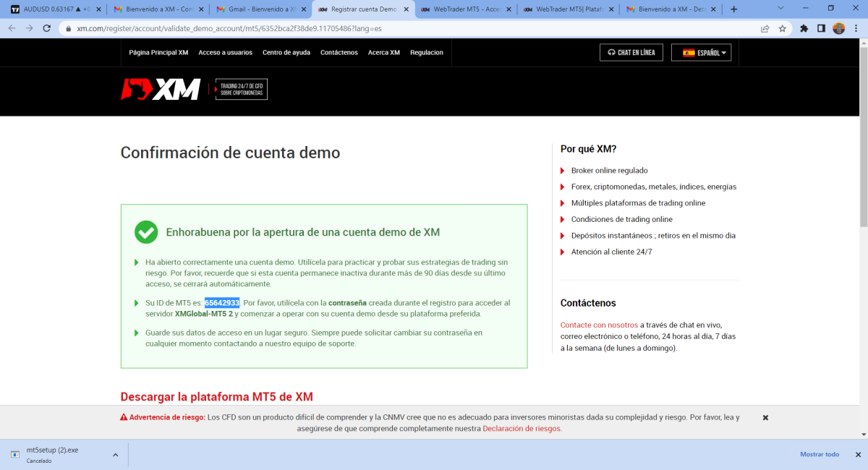Switch to AUDUSD 0.63167 tab

coord(55,9)
